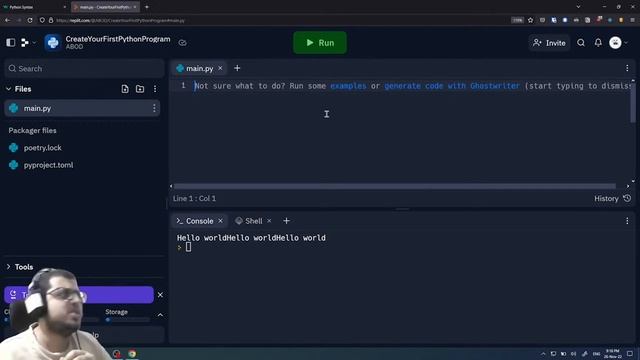Close the Console tab

pyautogui.click(x=220, y=221)
